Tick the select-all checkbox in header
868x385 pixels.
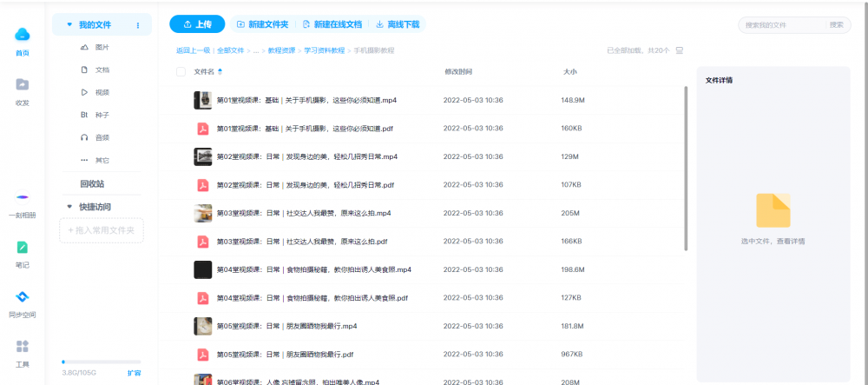181,71
